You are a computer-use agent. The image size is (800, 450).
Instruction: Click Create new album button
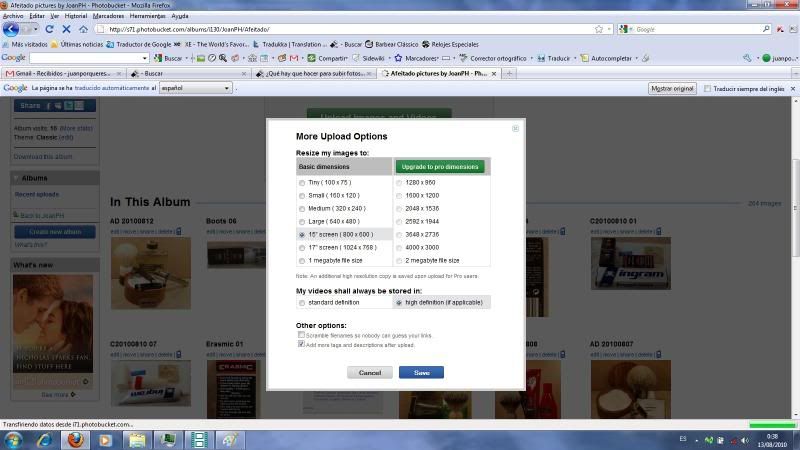tap(55, 232)
